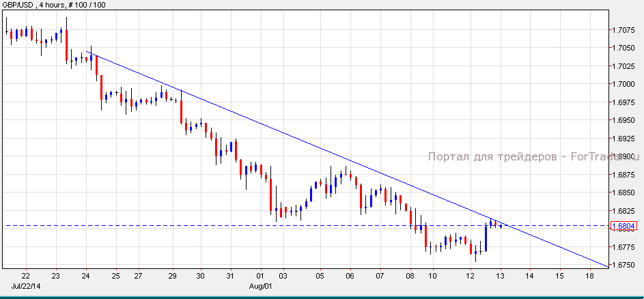Click the 1.7075 price axis label

point(624,30)
